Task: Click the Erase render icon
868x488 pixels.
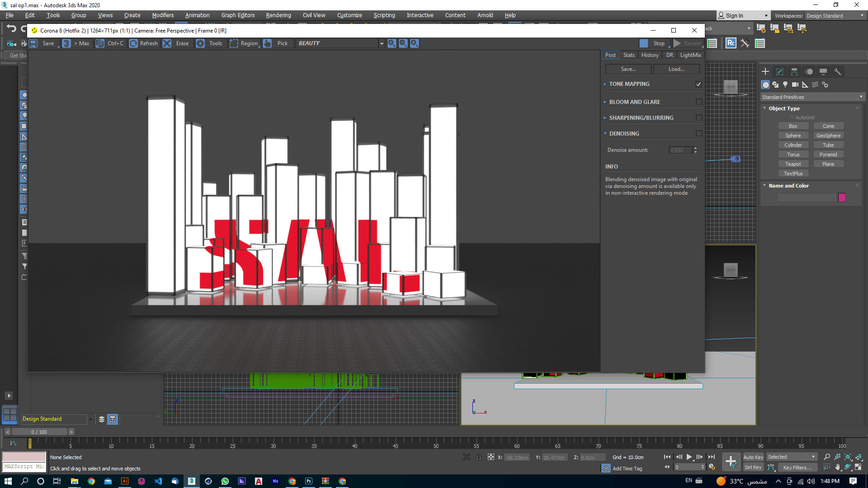Action: (167, 43)
